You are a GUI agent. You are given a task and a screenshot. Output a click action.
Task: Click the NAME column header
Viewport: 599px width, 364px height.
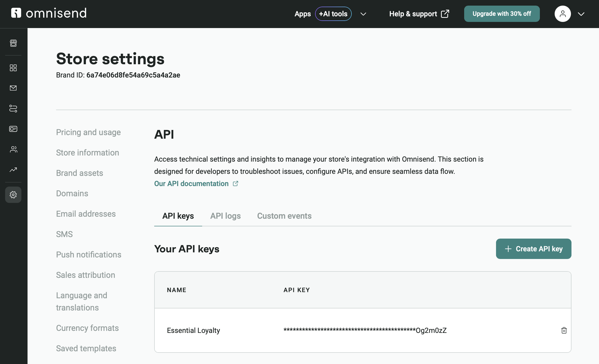pyautogui.click(x=177, y=290)
